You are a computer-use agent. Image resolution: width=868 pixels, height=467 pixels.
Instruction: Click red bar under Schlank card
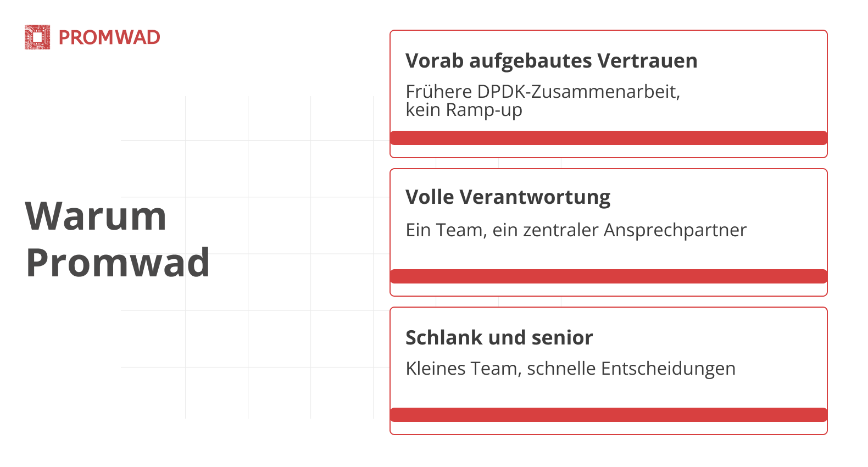pyautogui.click(x=609, y=415)
